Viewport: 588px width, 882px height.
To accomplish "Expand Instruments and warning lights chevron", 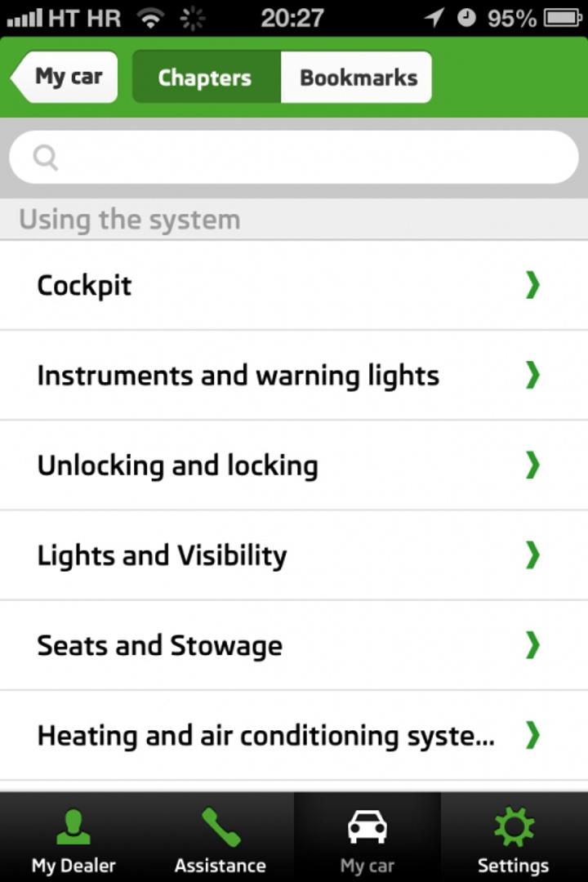I will tap(532, 375).
